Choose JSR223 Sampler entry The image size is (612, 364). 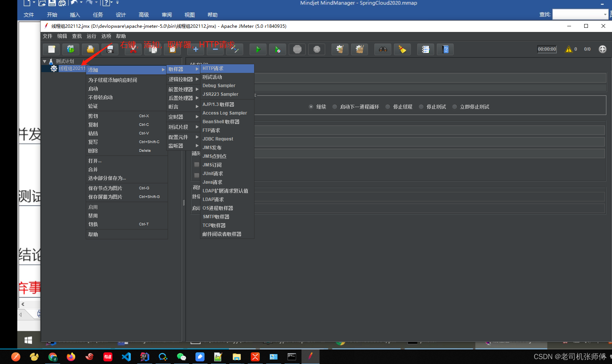point(228,94)
